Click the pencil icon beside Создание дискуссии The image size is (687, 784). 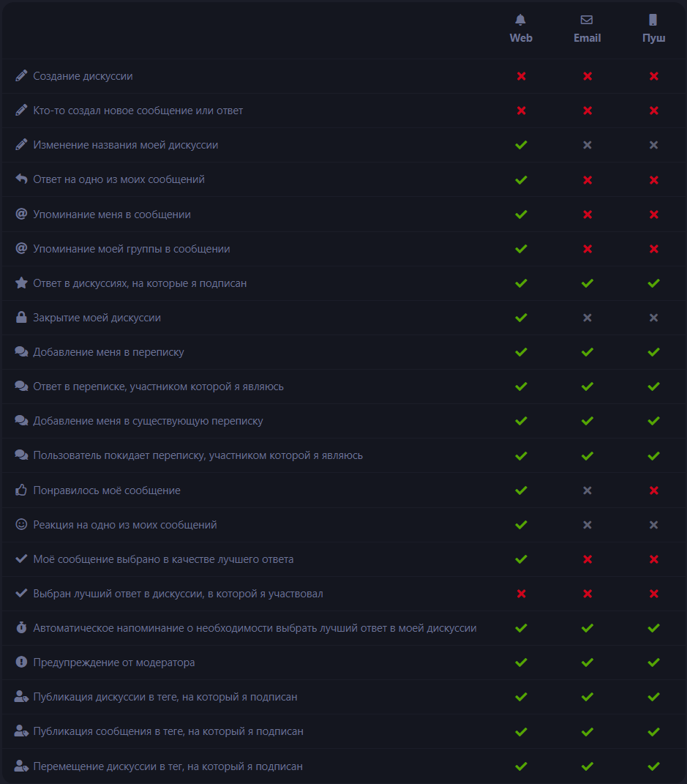pyautogui.click(x=21, y=76)
